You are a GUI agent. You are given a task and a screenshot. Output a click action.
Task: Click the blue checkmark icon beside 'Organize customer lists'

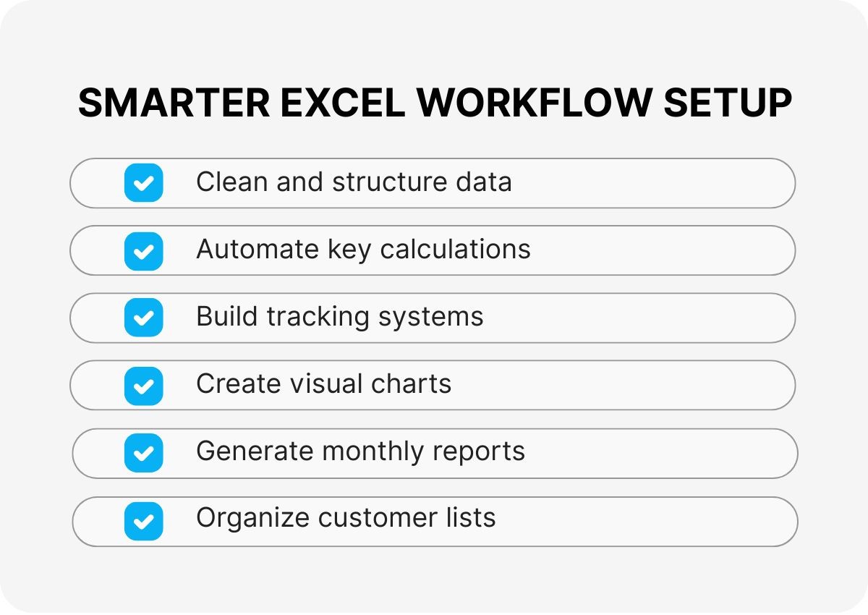[x=143, y=520]
